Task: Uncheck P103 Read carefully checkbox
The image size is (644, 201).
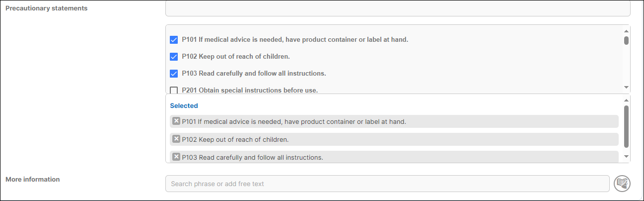Action: point(174,74)
